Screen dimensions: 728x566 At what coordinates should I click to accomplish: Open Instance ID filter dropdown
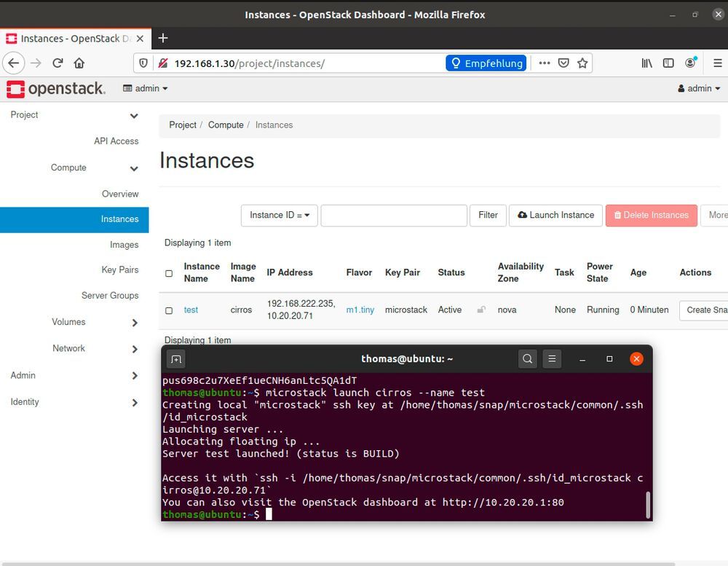coord(280,216)
